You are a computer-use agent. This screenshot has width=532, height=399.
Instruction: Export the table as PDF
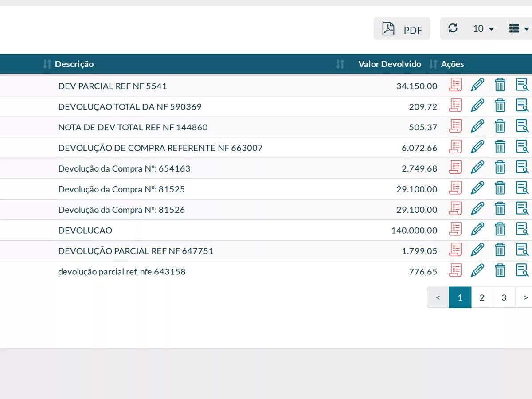(x=402, y=29)
